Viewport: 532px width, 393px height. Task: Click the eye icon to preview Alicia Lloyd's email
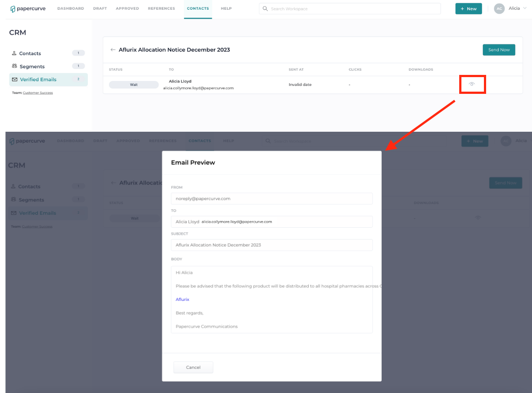tap(472, 84)
